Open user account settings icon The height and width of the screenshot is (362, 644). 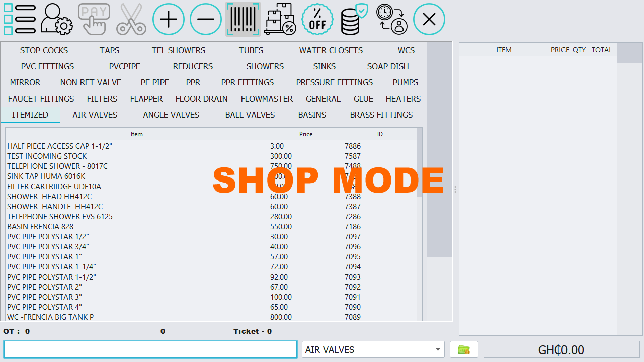[56, 19]
